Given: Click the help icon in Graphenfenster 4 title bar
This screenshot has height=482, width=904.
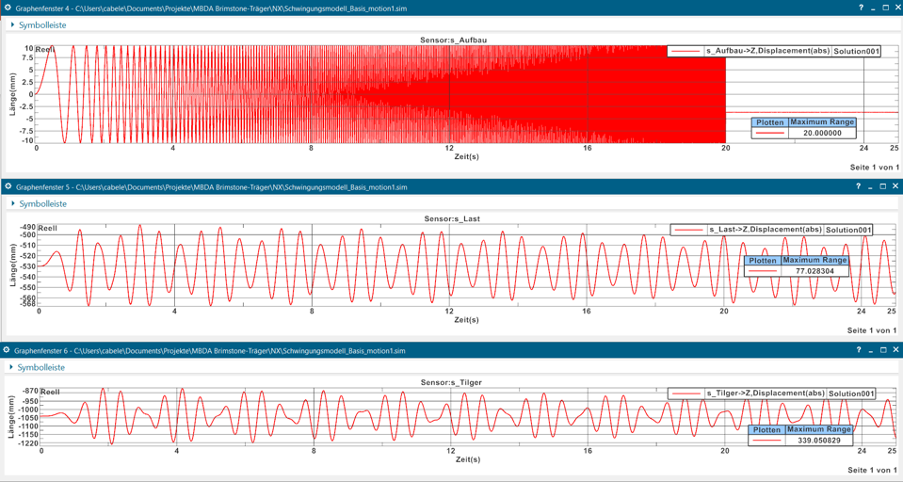Looking at the screenshot, I should [x=861, y=7].
